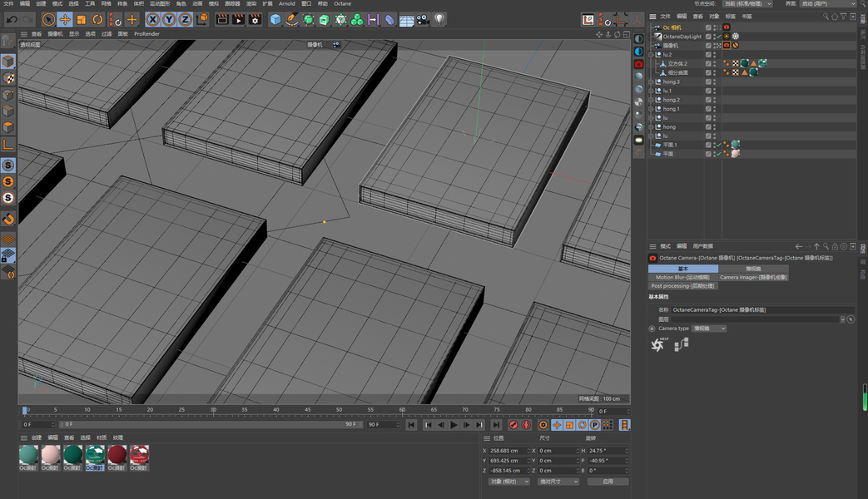868x499 pixels.
Task: Select the Rotate tool in top toolbar
Action: pyautogui.click(x=97, y=19)
